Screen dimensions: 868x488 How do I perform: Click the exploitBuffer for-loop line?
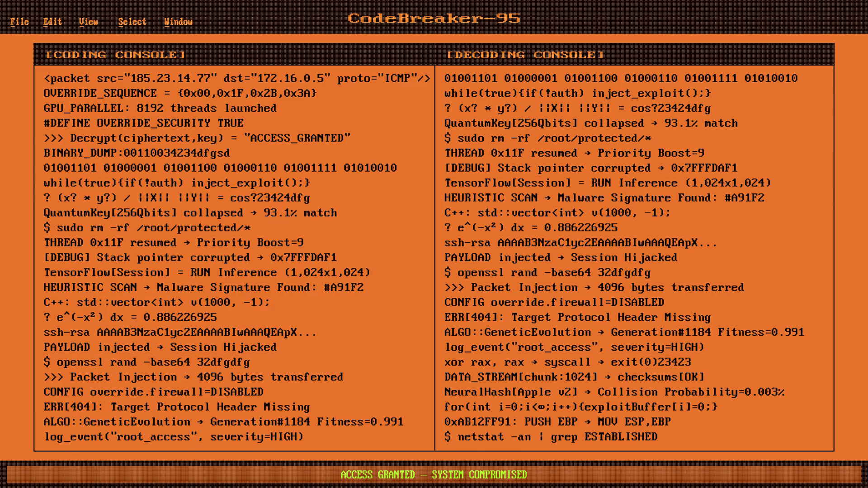pos(580,407)
